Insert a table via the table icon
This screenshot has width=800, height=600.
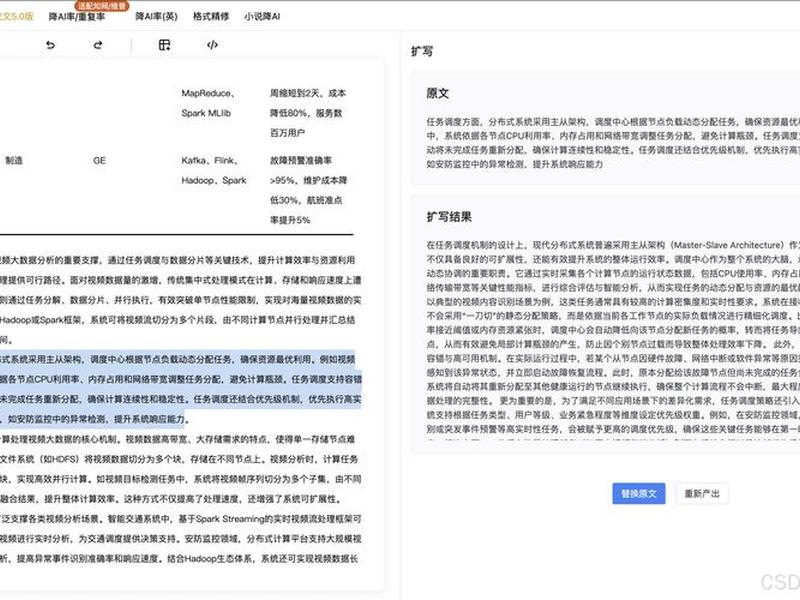(x=164, y=45)
